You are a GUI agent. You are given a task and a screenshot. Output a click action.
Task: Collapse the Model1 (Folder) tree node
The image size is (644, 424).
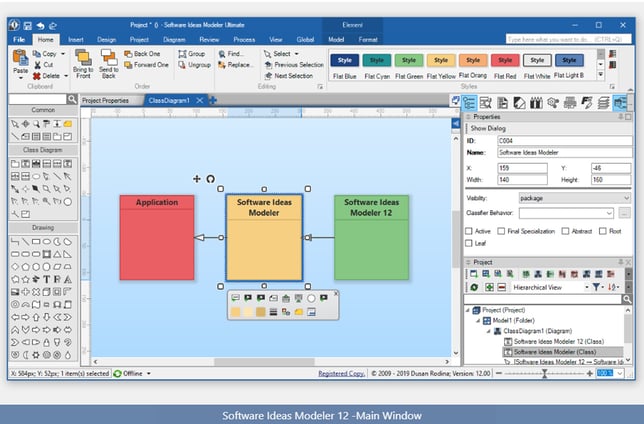click(478, 320)
